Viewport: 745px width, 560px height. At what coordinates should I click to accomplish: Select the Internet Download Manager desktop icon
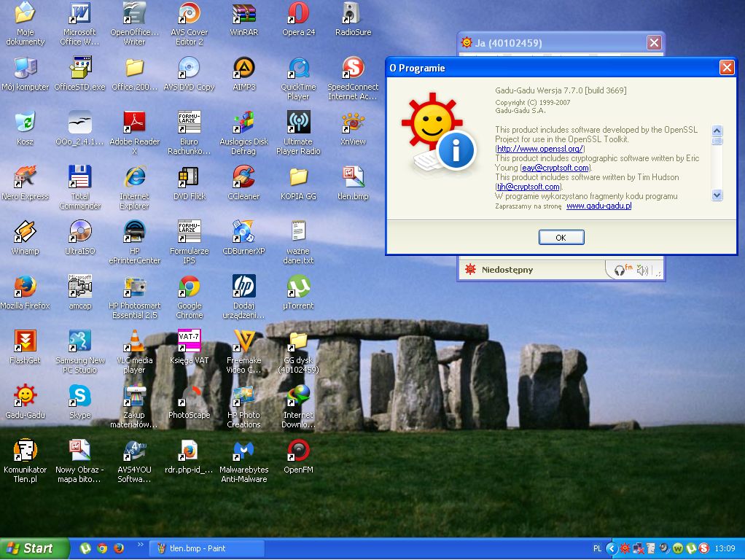tap(298, 406)
